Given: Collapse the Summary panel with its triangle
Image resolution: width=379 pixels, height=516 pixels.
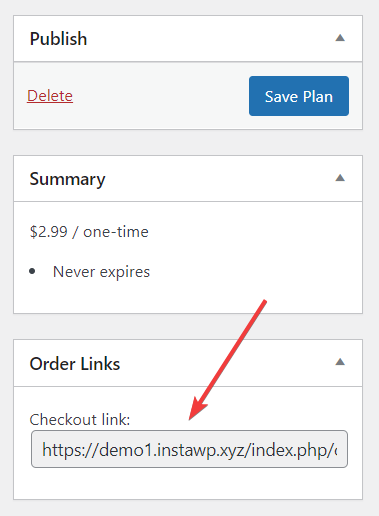Looking at the screenshot, I should [340, 178].
